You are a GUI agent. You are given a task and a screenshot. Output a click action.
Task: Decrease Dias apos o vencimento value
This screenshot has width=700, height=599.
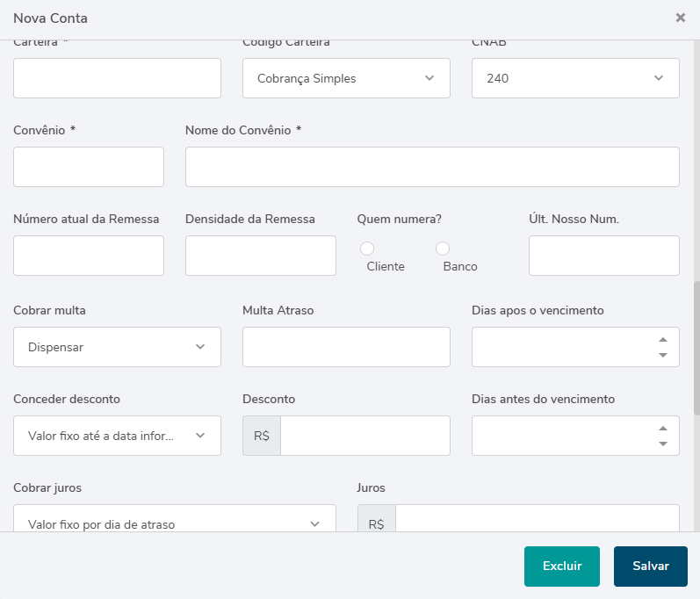(663, 355)
